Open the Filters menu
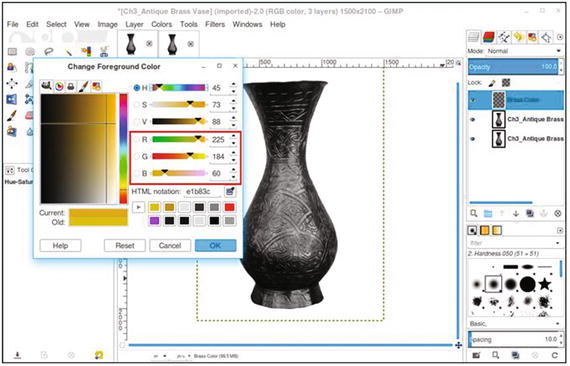 [x=215, y=24]
